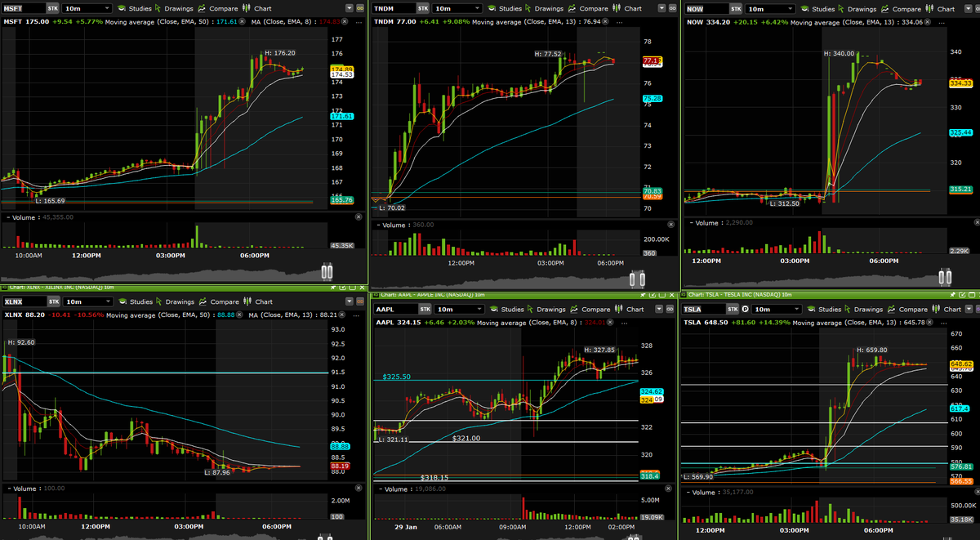The image size is (980, 540).
Task: Click the STK security type button for TSLA
Action: [x=733, y=310]
